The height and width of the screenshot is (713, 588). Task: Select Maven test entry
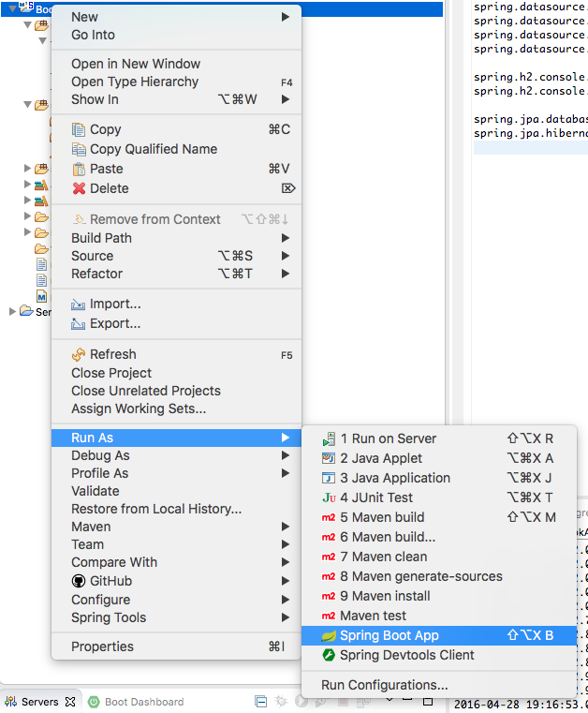coord(439,616)
